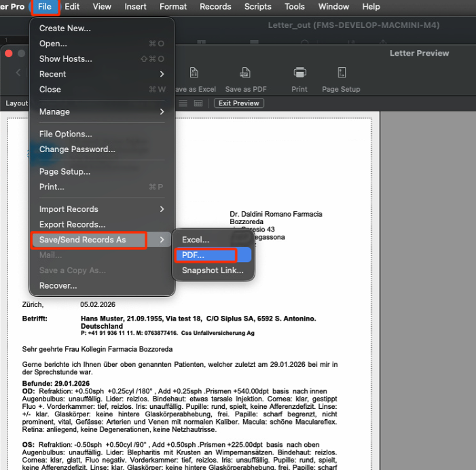476x470 pixels.
Task: Select PDF... in the submenu
Action: 213,255
